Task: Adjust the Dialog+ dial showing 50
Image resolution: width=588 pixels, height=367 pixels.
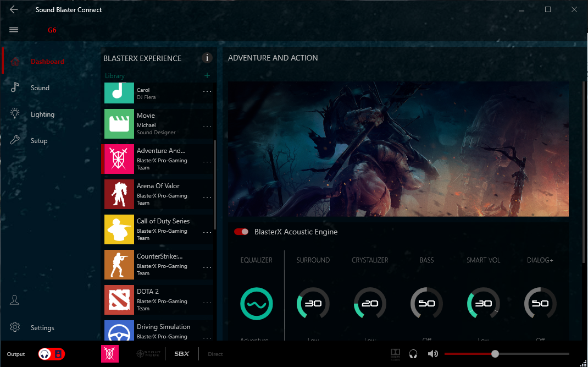Action: [x=540, y=304]
